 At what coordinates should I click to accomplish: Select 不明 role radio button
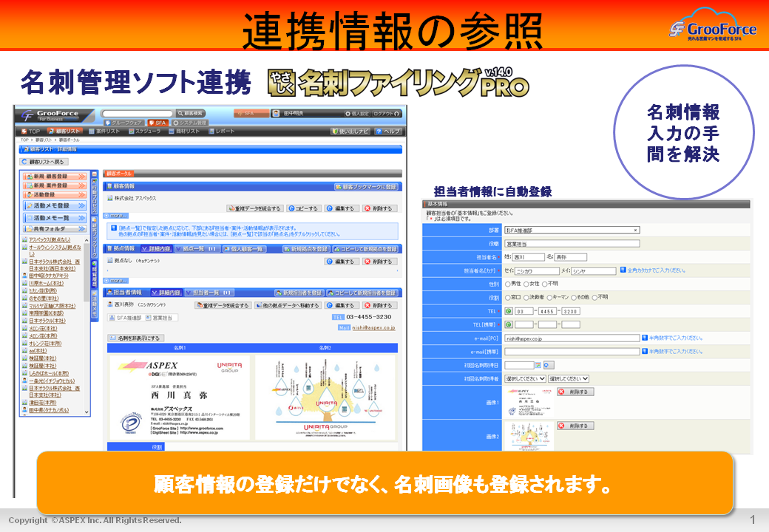point(594,297)
